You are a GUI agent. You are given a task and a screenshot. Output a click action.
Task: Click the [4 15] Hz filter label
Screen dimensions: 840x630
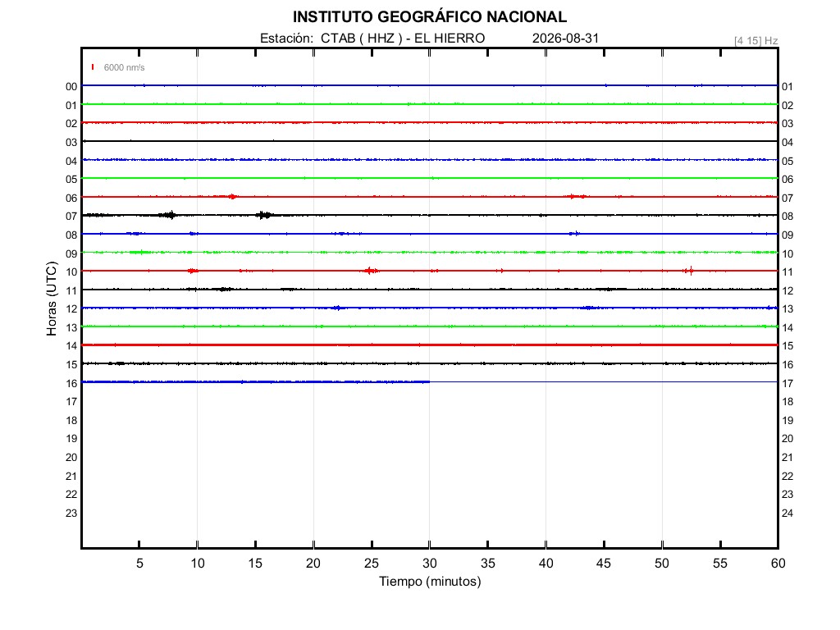tap(756, 41)
